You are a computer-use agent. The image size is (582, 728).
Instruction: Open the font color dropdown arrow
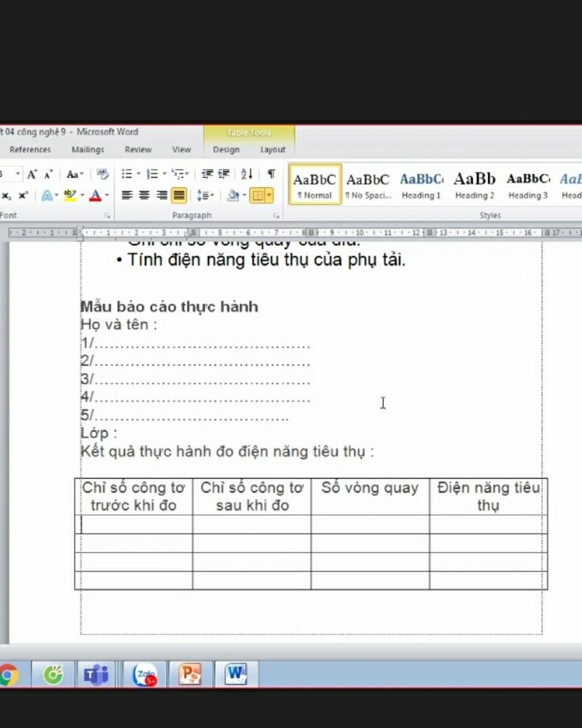[107, 196]
